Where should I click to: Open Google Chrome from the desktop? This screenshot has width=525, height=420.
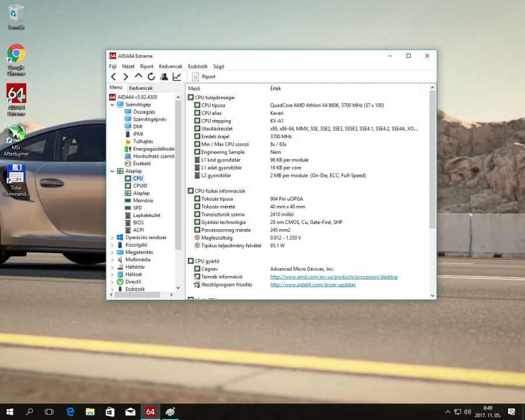click(x=16, y=60)
